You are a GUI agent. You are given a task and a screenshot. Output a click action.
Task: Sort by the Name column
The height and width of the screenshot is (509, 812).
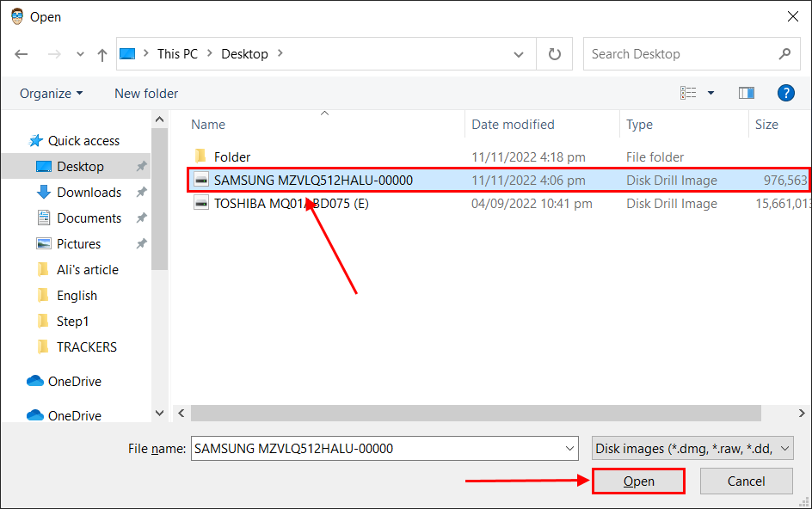[208, 125]
